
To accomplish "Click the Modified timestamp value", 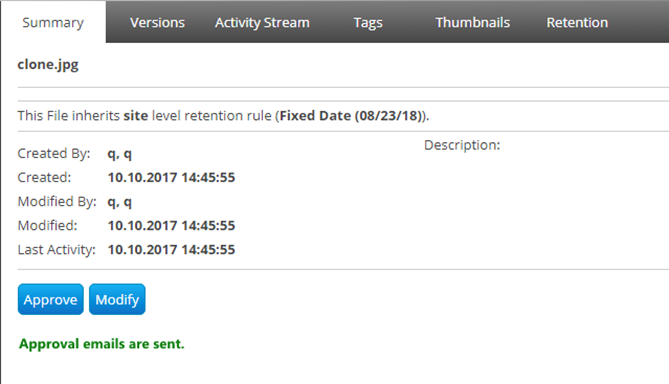I will tap(171, 226).
